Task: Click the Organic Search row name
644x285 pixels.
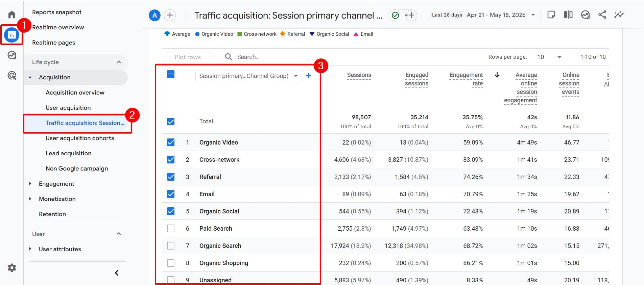Action: tap(220, 246)
